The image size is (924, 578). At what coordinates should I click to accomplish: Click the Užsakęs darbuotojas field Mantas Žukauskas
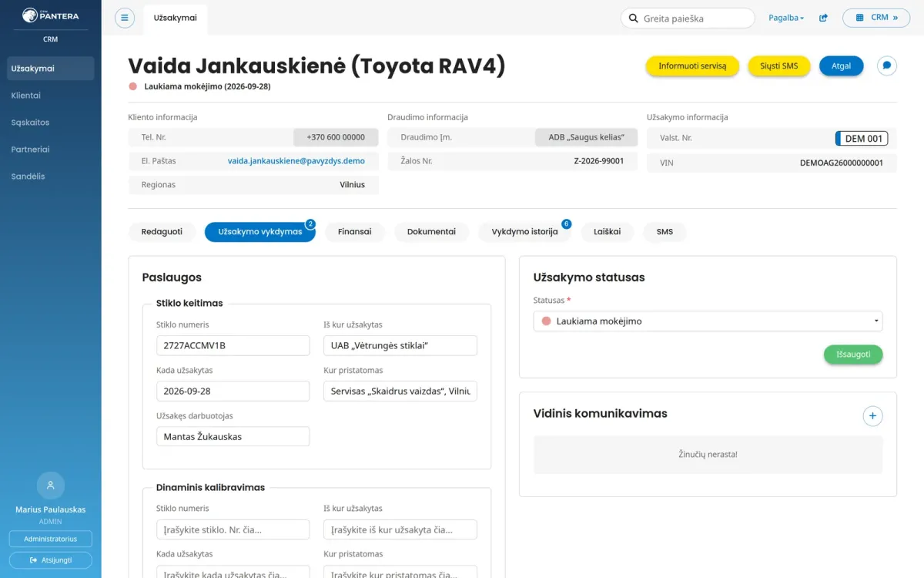pyautogui.click(x=233, y=436)
